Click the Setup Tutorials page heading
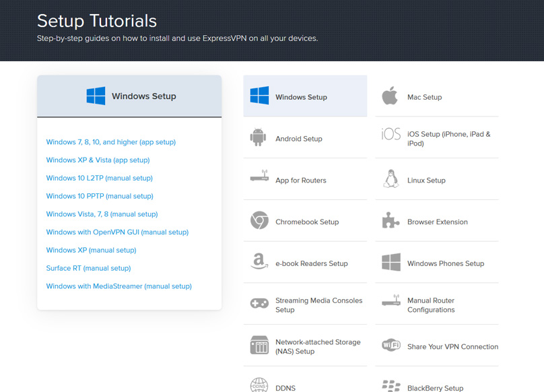This screenshot has width=544, height=392. coord(97,21)
